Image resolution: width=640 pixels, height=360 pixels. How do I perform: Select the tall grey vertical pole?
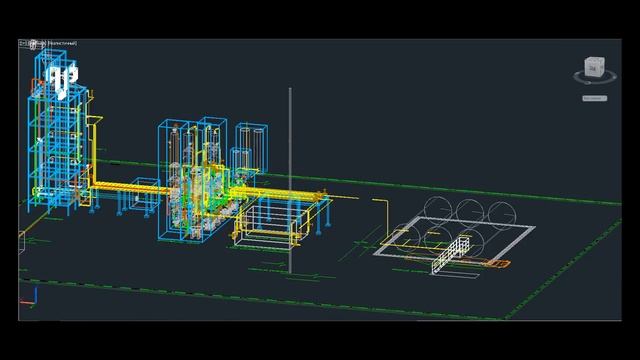pyautogui.click(x=290, y=180)
